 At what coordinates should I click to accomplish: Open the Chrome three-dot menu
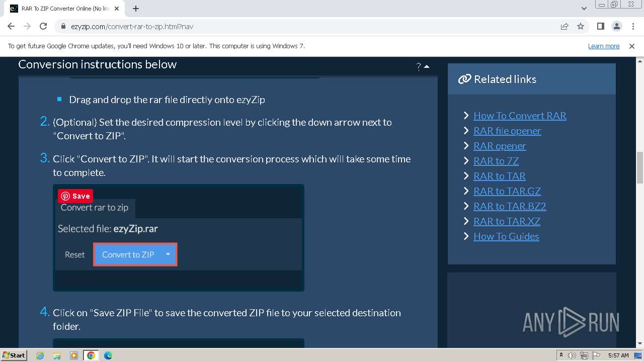pyautogui.click(x=632, y=26)
